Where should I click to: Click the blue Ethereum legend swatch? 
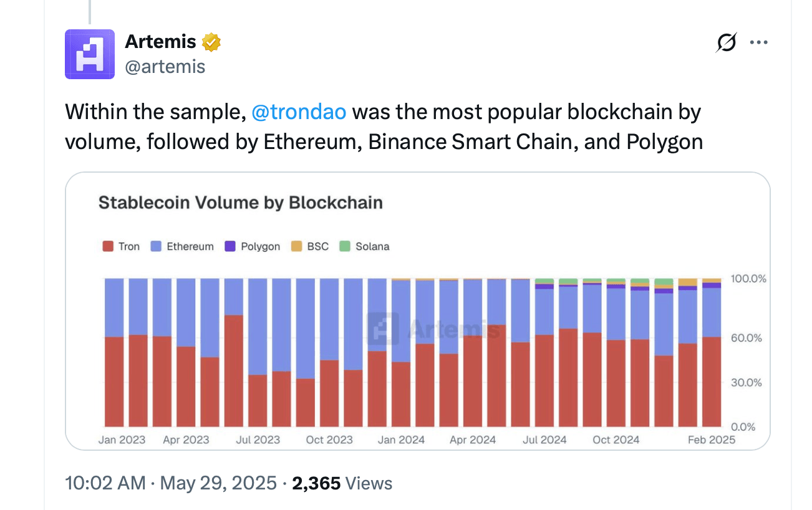(157, 246)
